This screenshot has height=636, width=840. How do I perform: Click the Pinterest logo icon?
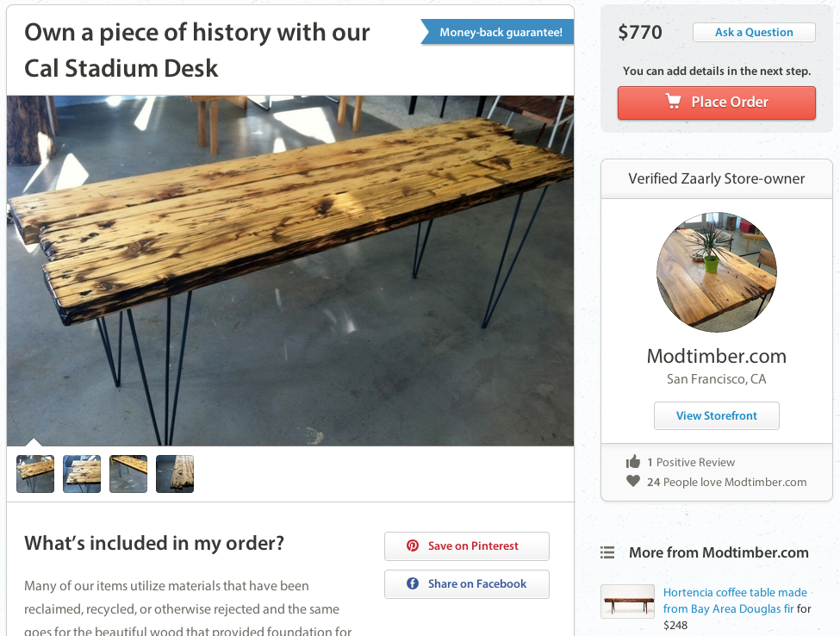(413, 546)
